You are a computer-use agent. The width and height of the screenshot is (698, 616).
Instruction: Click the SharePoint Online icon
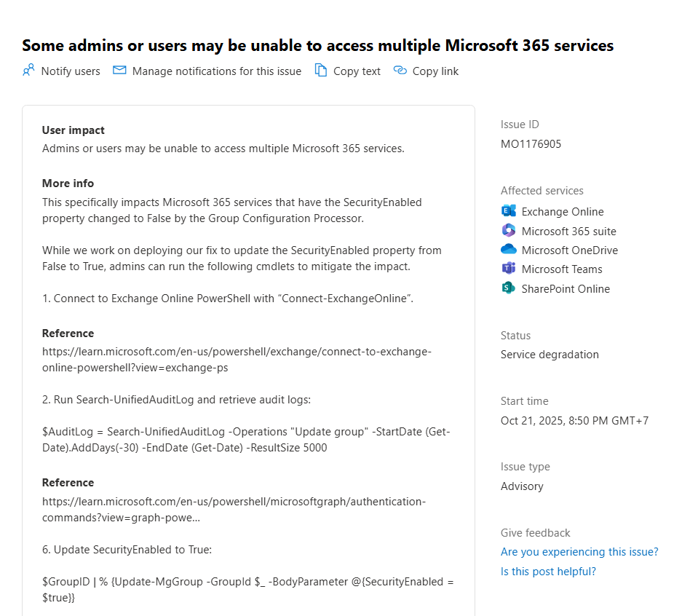pos(508,288)
